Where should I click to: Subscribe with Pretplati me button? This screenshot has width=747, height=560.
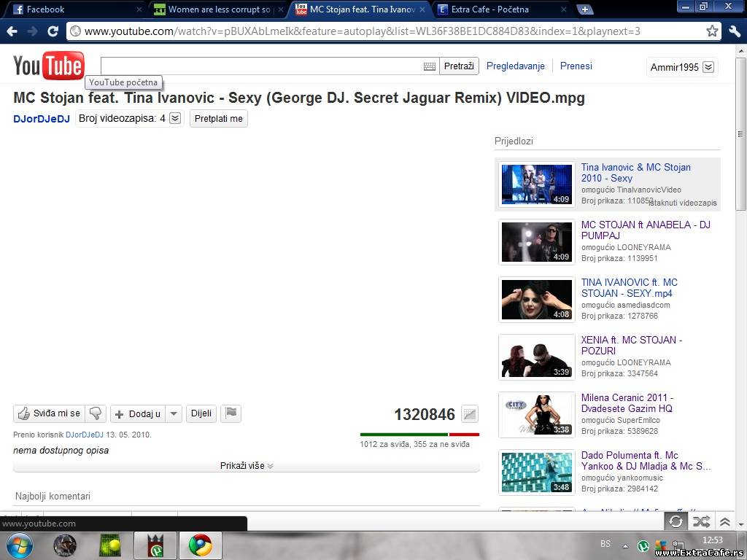pos(219,119)
